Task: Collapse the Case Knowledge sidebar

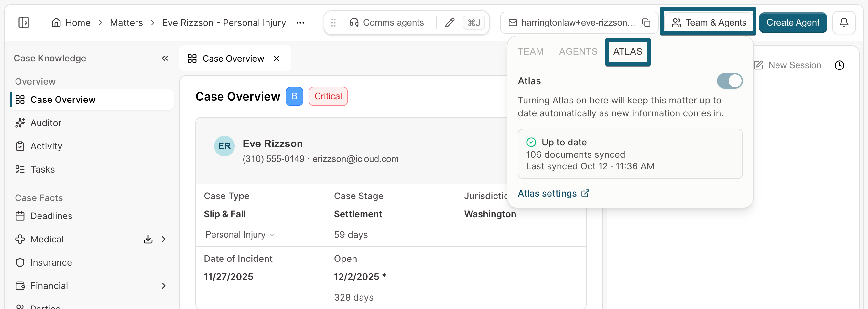Action: pyautogui.click(x=165, y=58)
